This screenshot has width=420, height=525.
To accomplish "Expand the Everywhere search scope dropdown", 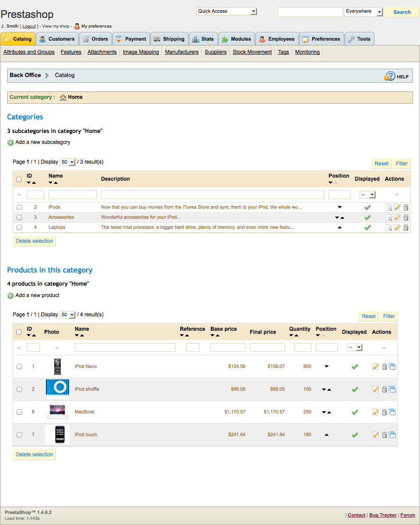I will [363, 12].
